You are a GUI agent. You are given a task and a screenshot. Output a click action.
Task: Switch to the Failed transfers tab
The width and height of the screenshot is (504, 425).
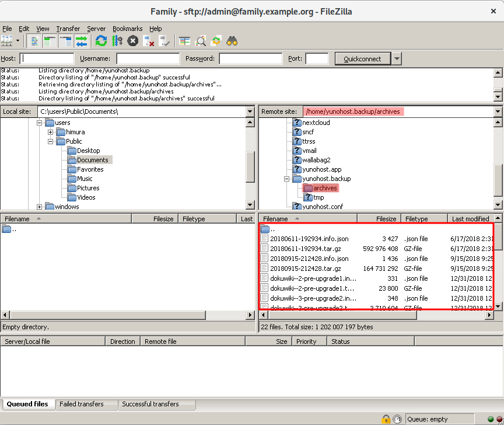86,404
